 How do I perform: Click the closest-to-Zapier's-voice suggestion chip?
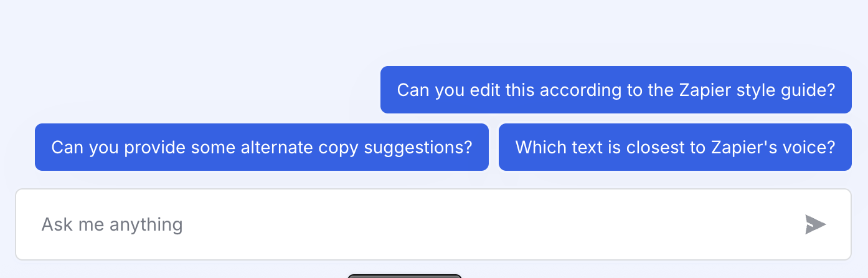(x=675, y=147)
